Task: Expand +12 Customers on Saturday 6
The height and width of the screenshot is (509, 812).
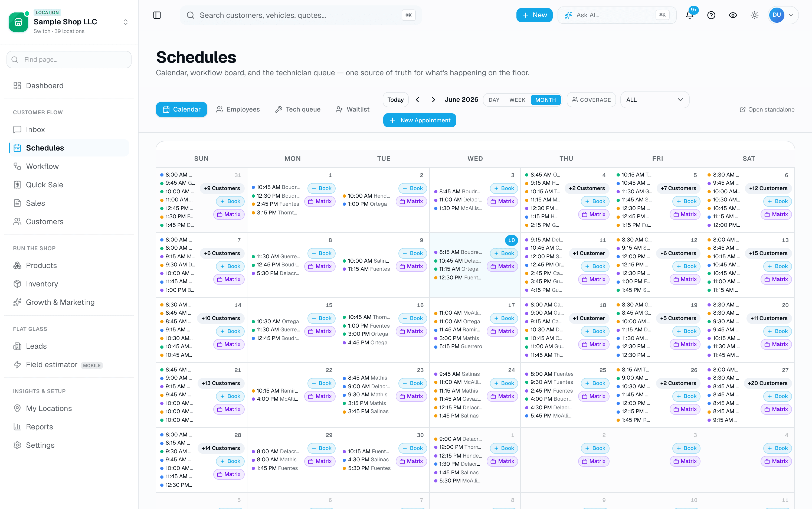Action: pos(768,188)
